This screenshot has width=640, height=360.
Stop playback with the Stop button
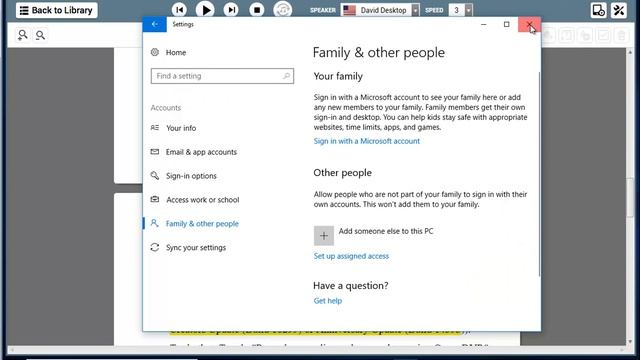pyautogui.click(x=257, y=10)
